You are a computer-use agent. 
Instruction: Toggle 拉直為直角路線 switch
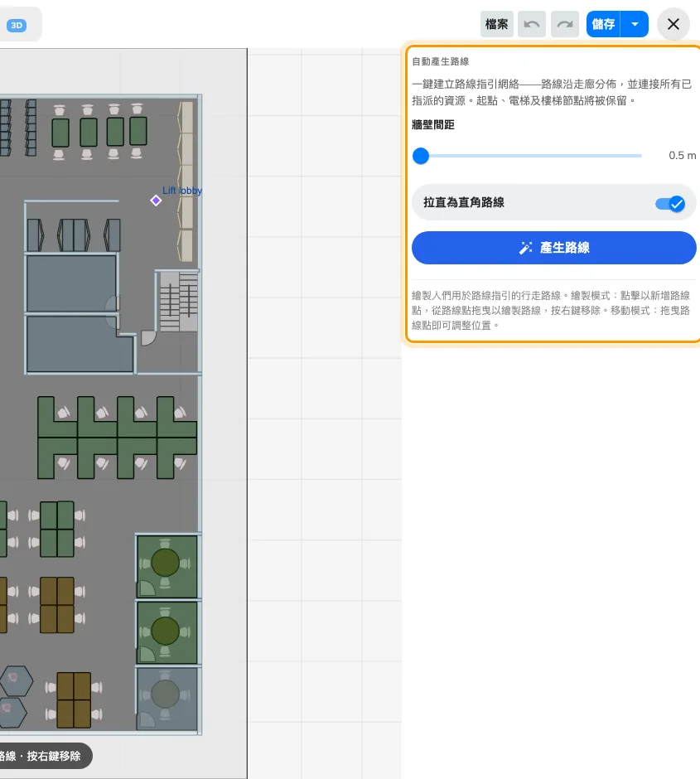[669, 203]
